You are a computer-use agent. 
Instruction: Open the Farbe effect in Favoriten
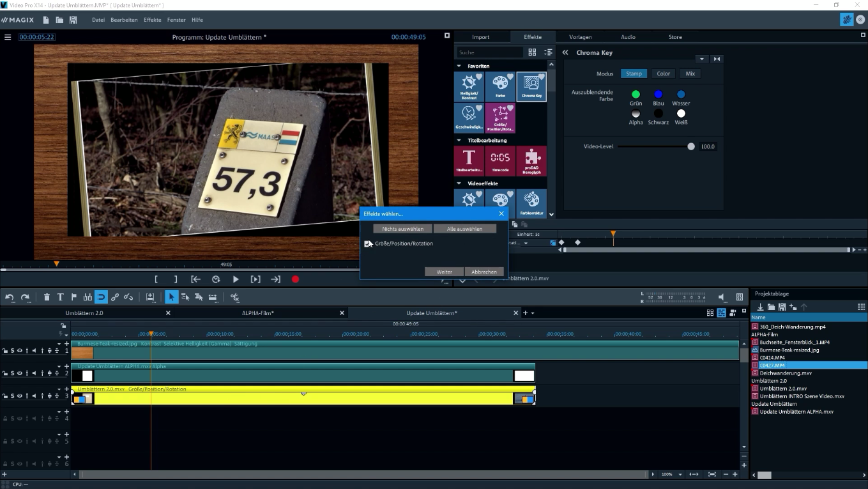pos(500,86)
